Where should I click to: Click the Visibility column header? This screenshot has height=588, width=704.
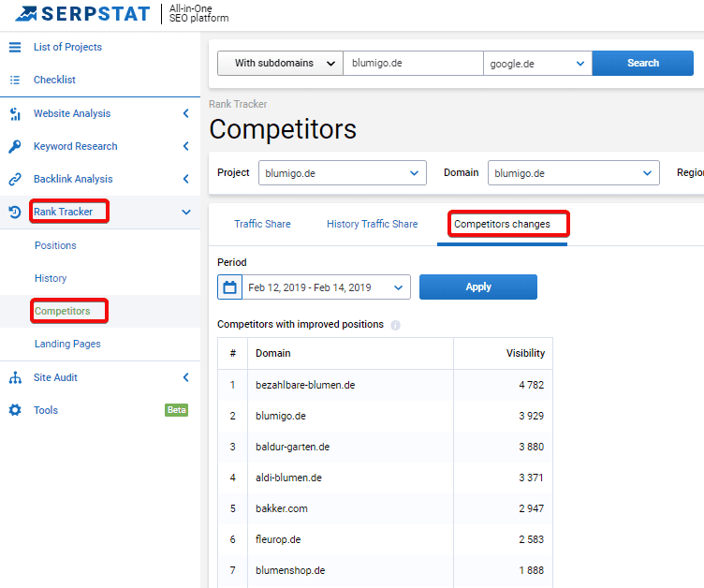pos(525,354)
